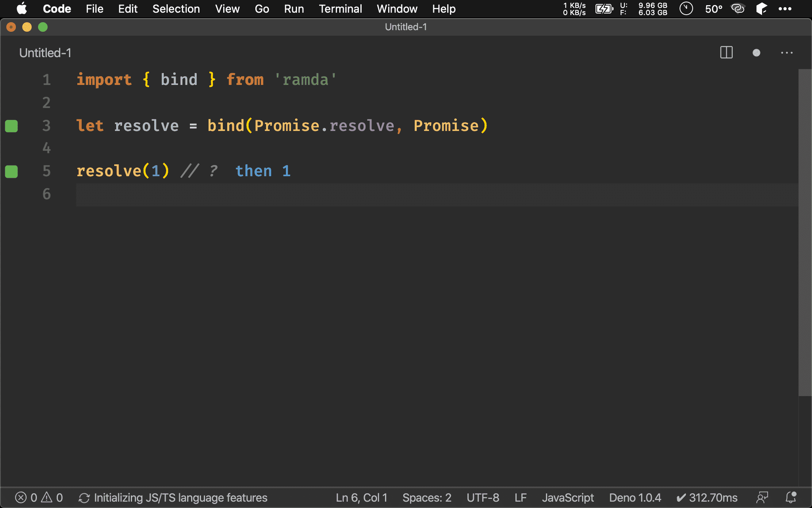
Task: Click the warnings triangle status icon
Action: [47, 497]
